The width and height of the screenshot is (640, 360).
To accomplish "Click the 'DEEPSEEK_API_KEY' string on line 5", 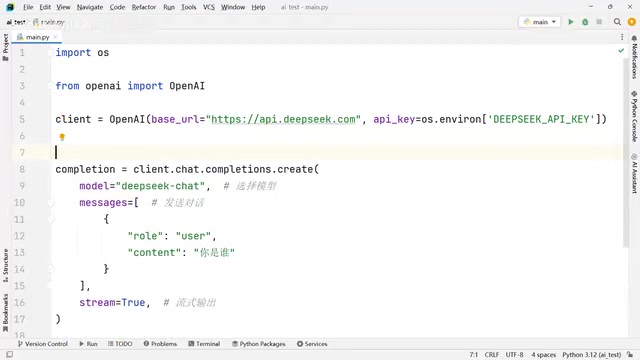I will click(541, 119).
